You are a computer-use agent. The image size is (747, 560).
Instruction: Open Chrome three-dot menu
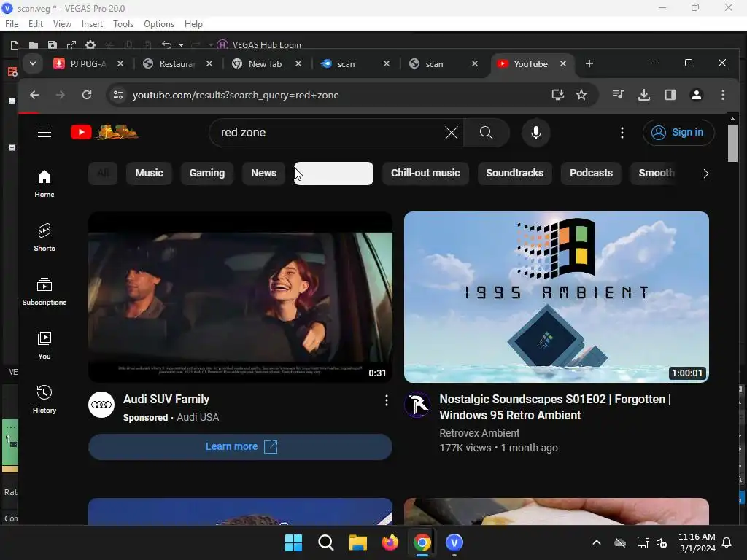[x=723, y=95]
